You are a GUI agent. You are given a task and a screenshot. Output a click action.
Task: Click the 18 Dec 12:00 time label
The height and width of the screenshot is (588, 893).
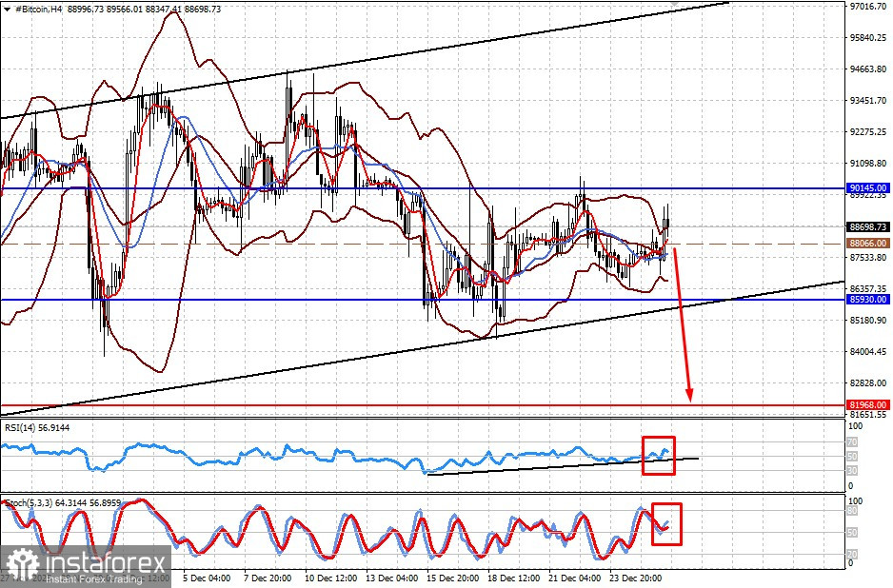click(513, 578)
